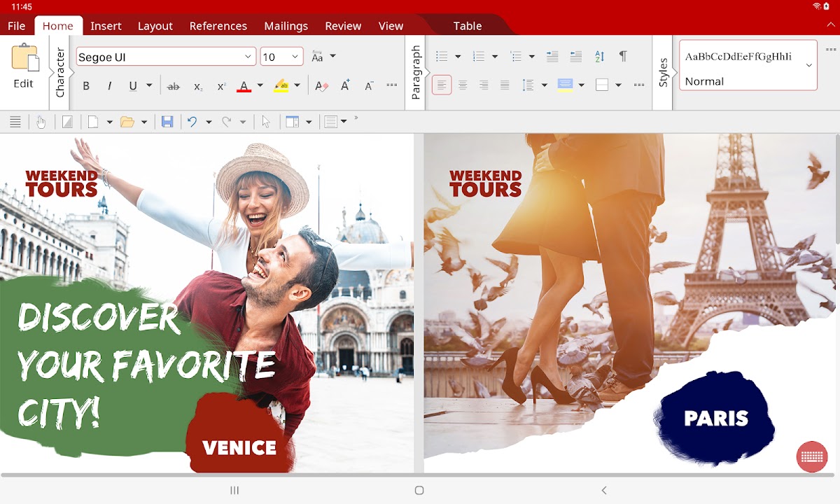This screenshot has height=504, width=840.
Task: Toggle display of formatting marks (pilcrow)
Action: tap(622, 57)
